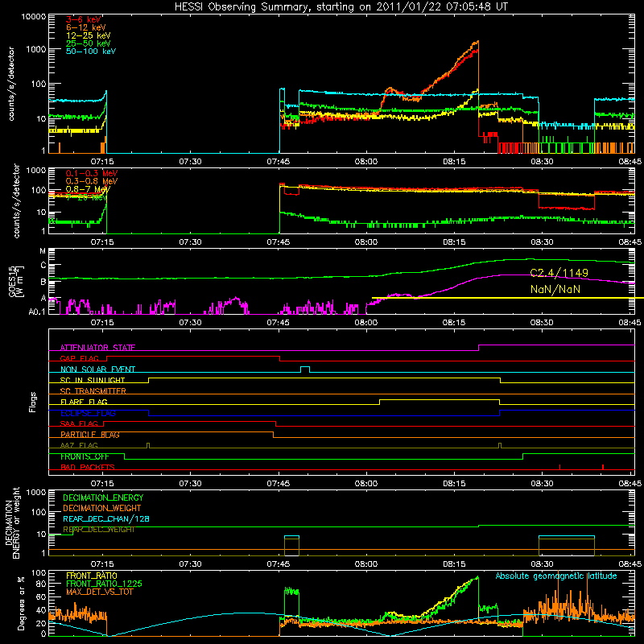The height and width of the screenshot is (644, 644).
Task: Select the PARTICLE_FLAG label
Action: (x=90, y=435)
